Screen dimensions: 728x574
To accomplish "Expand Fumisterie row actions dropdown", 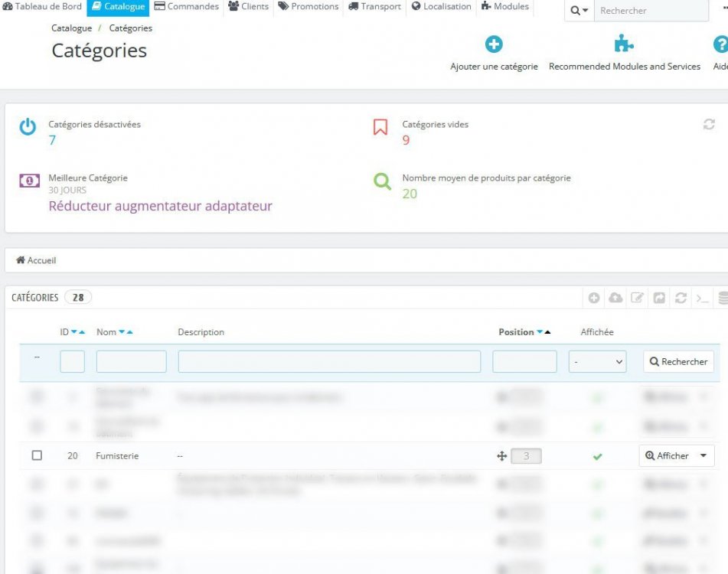I will coord(704,455).
